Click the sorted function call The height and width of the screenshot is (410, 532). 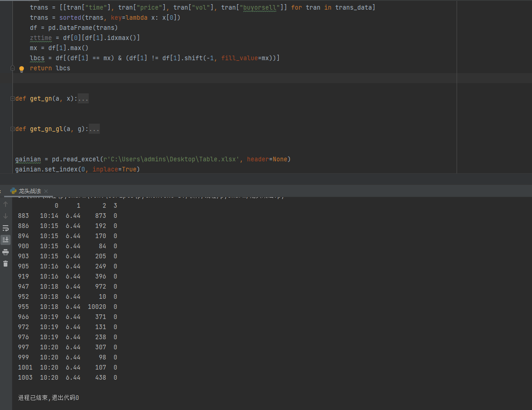70,17
